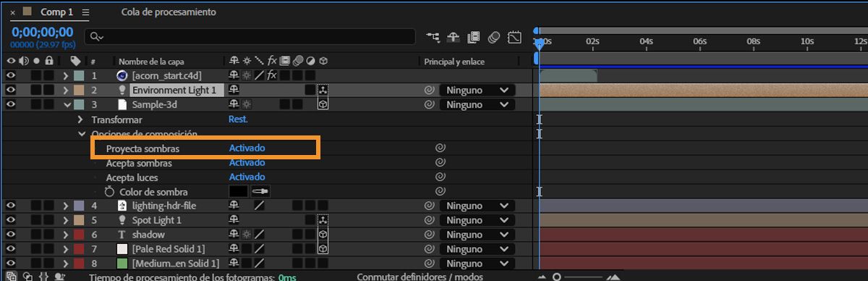Click the parent pick whip for Sample-3d
Viewport: 868px width, 281px height.
(429, 105)
